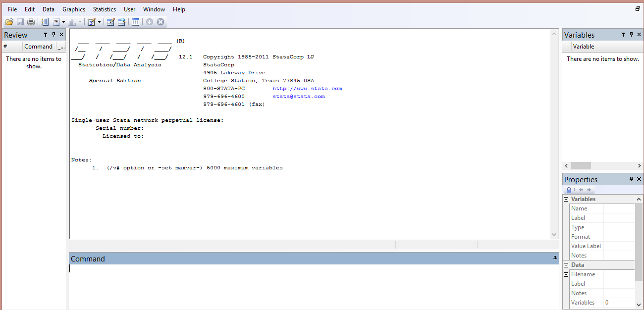The image size is (644, 310).
Task: Select the variable Notes property field
Action: tap(619, 256)
